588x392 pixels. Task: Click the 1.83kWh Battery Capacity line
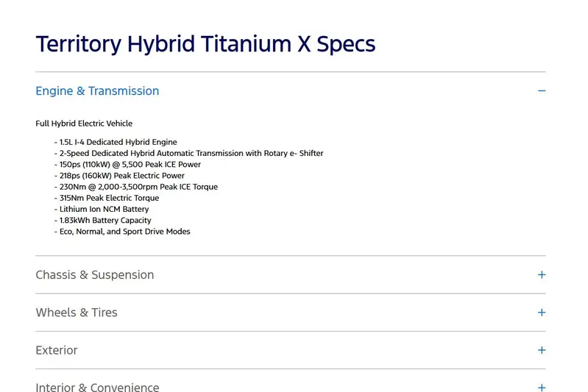[x=102, y=221]
